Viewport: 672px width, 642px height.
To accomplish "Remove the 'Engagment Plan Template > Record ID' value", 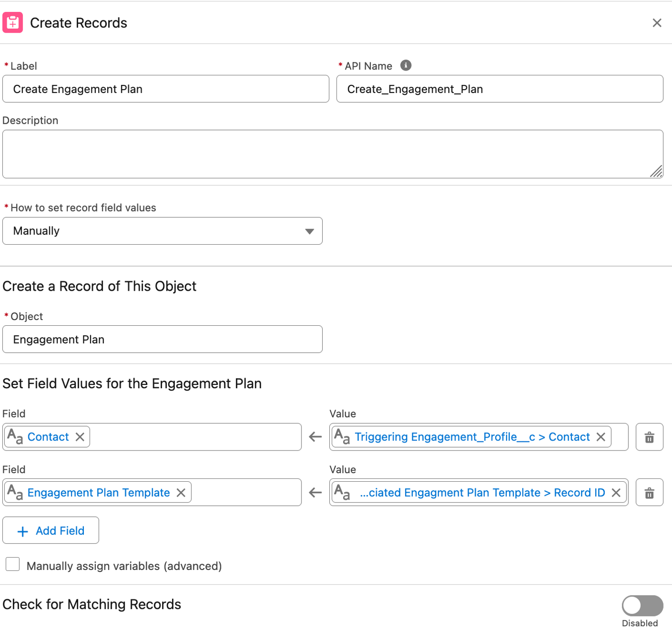I will pos(616,493).
